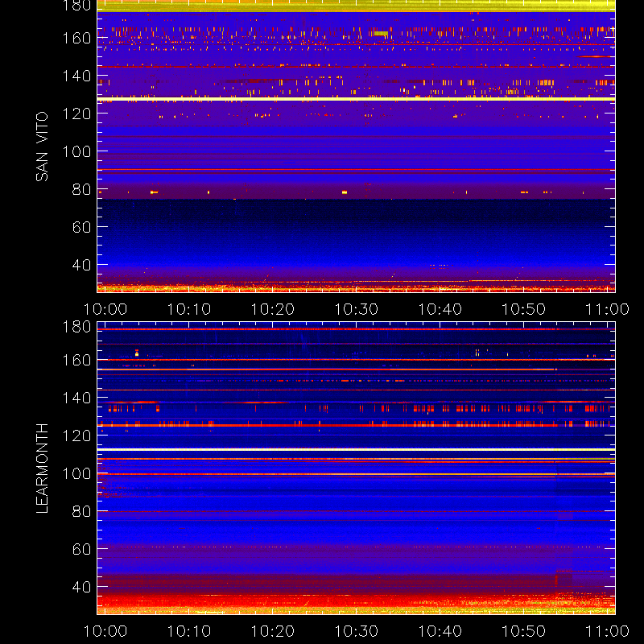Screen dimensions: 644x644
Task: Select the 160 tick label on San Vito axis
Action: point(76,38)
